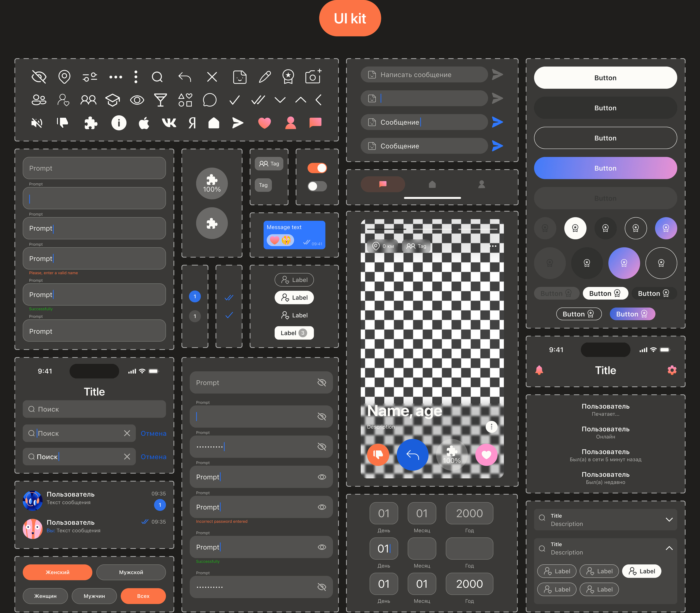Viewport: 700px width, 613px height.
Task: Click the camera with plus icon
Action: point(313,77)
